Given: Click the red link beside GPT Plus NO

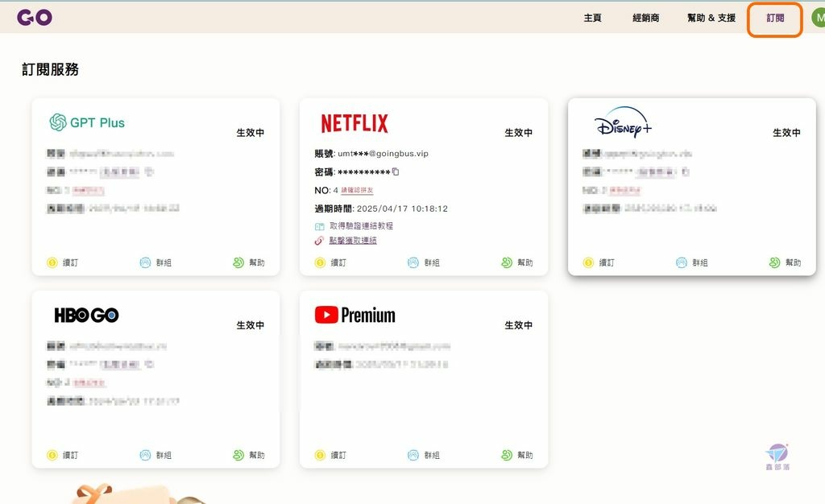Looking at the screenshot, I should pos(88,190).
